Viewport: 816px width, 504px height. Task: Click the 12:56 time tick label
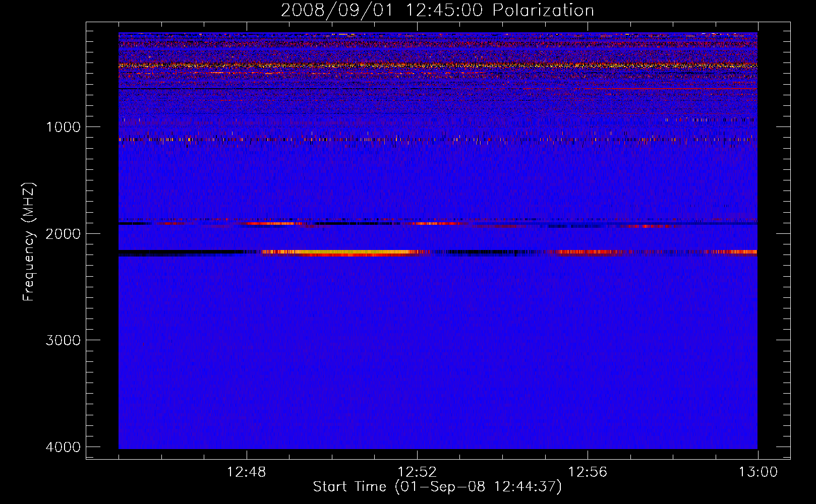[588, 472]
